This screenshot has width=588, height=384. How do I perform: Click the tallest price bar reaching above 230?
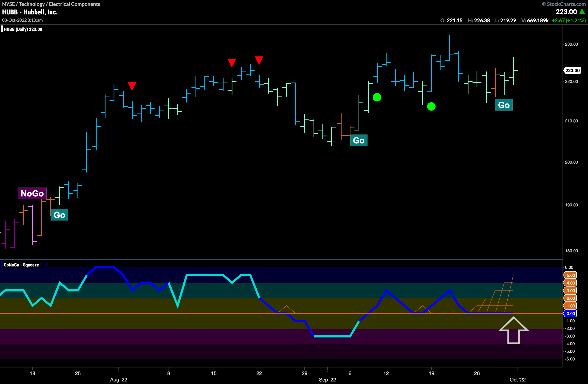click(450, 48)
